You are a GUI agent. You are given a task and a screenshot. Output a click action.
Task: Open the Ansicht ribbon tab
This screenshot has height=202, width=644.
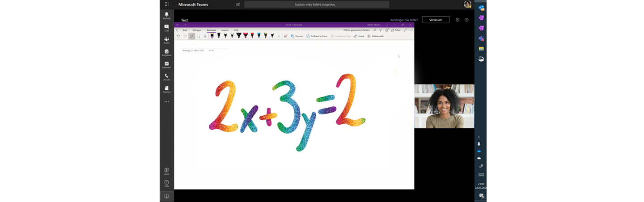[x=225, y=30]
